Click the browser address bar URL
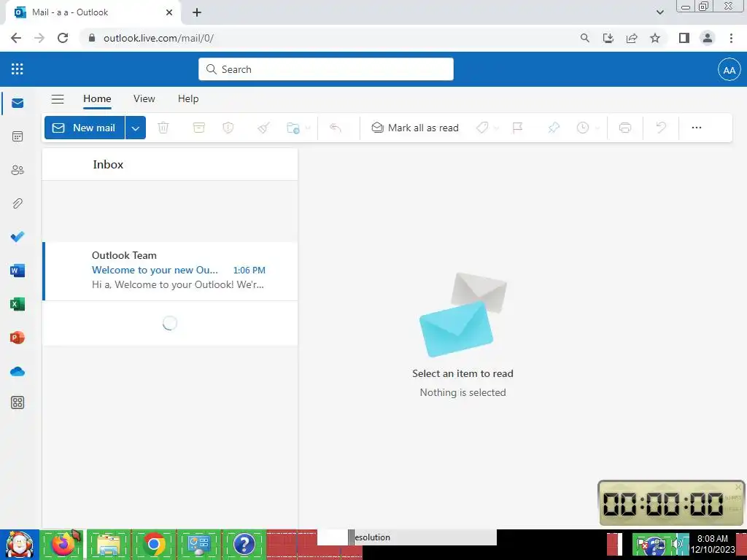Screen dimensions: 747x560 point(158,38)
